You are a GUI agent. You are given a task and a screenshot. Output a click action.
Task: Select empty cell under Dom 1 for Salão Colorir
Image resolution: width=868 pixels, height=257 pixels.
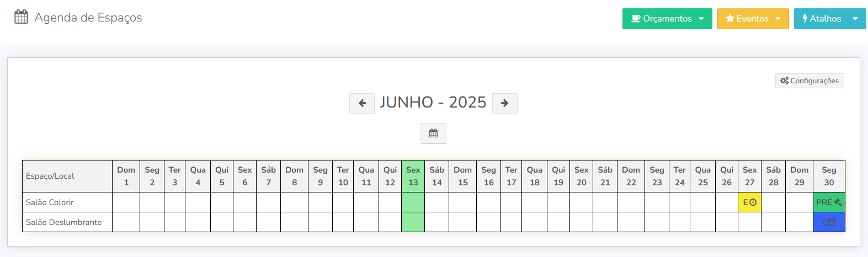click(x=126, y=202)
